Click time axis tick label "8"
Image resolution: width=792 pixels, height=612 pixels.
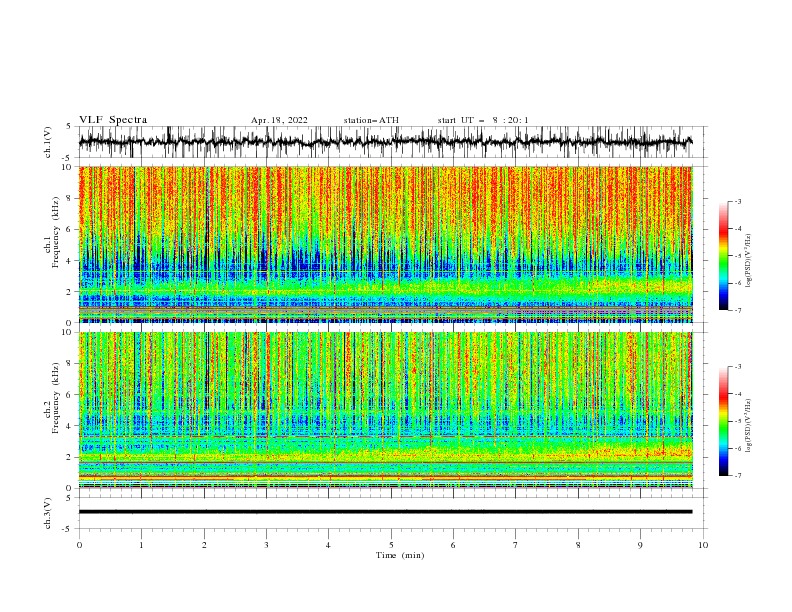tap(578, 545)
